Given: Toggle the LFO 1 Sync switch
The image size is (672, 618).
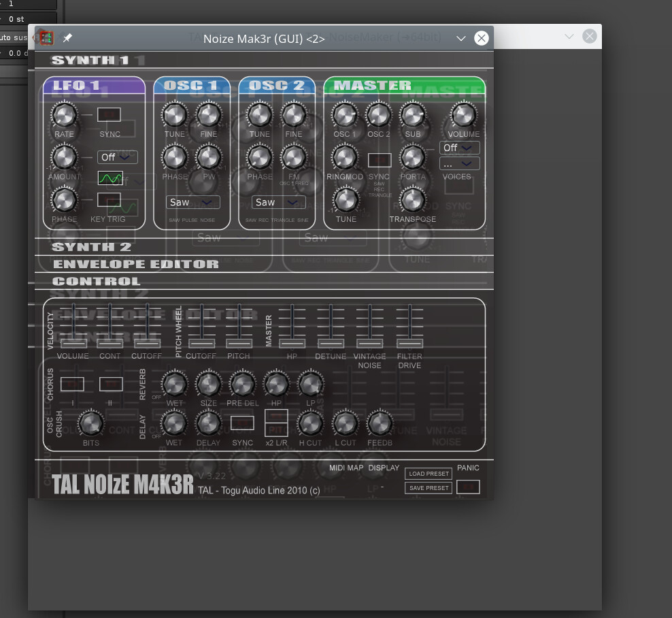Looking at the screenshot, I should coord(109,114).
